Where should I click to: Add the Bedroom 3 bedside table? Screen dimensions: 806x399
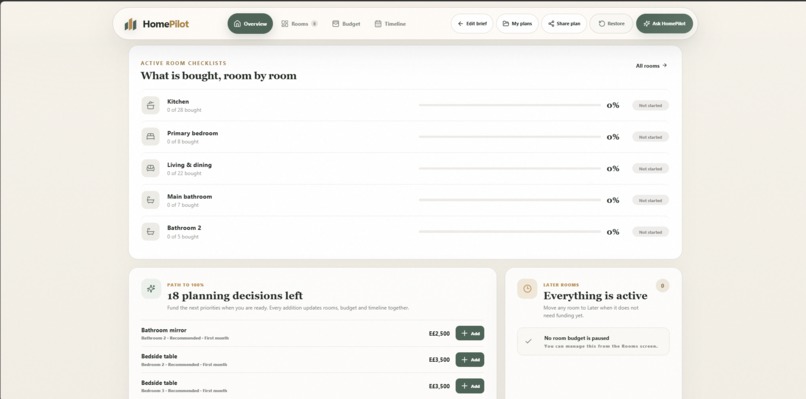point(470,386)
